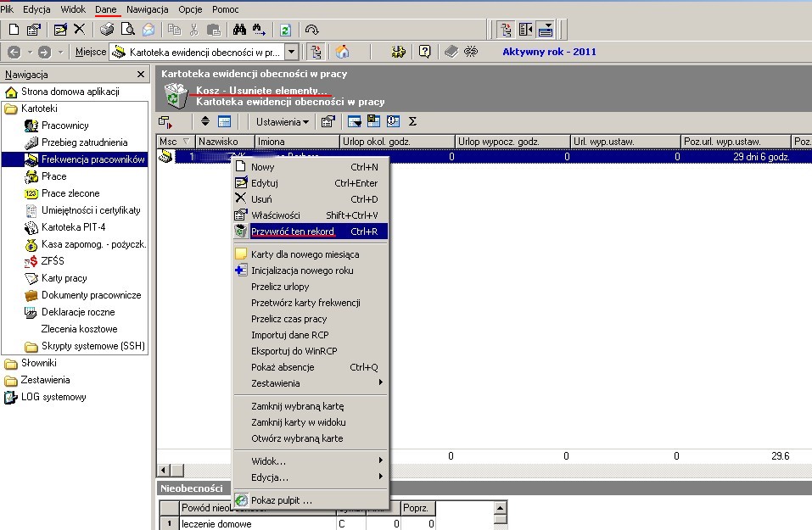Click the sort up-down arrows icon in list toolbar
This screenshot has width=812, height=530.
point(205,121)
